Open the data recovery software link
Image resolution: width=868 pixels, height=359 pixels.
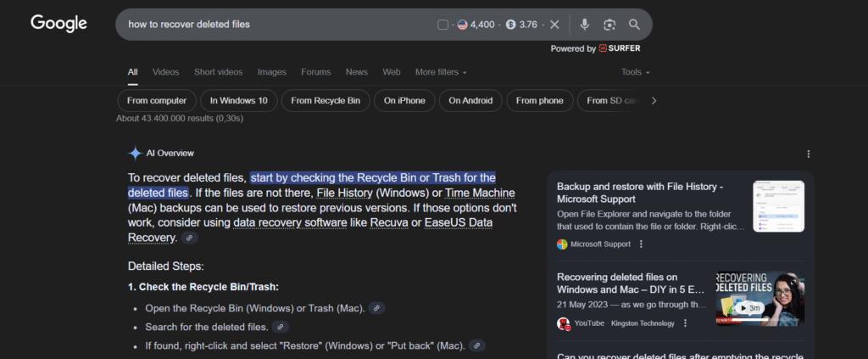[x=290, y=222]
